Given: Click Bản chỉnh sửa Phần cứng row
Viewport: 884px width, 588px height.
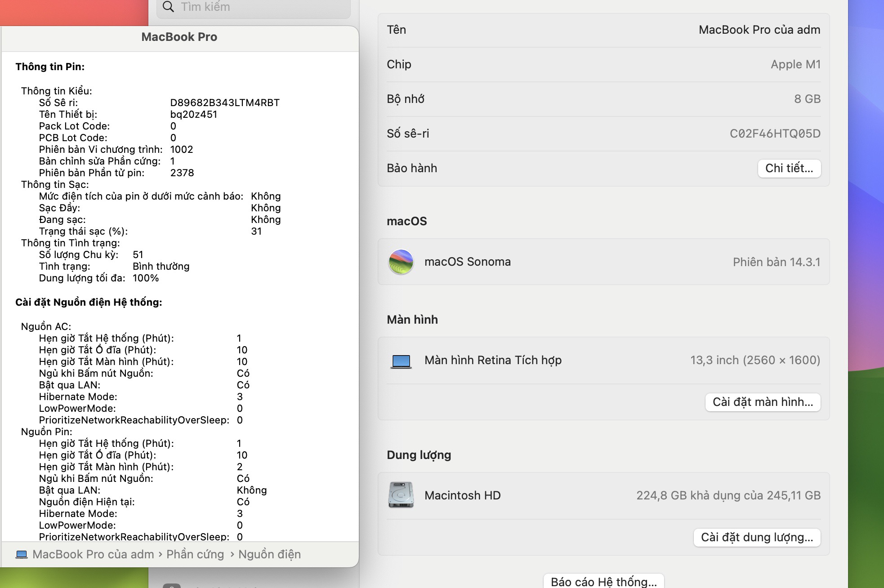Looking at the screenshot, I should [107, 161].
